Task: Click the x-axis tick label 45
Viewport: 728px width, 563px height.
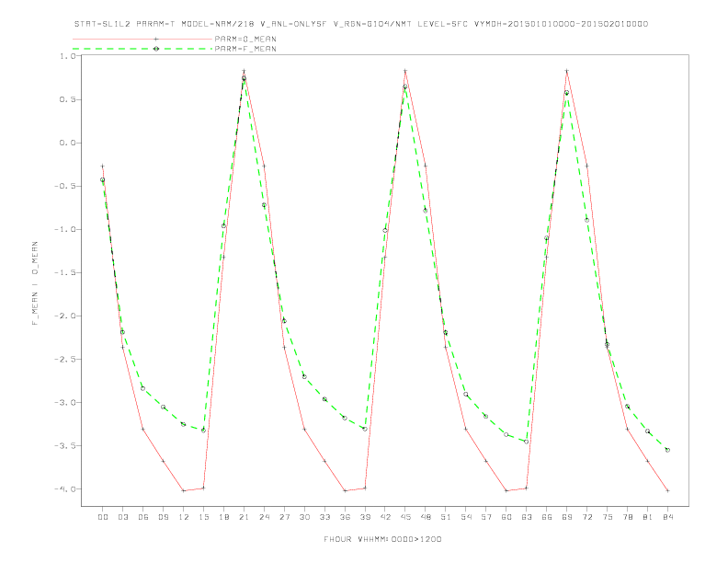Action: click(405, 517)
